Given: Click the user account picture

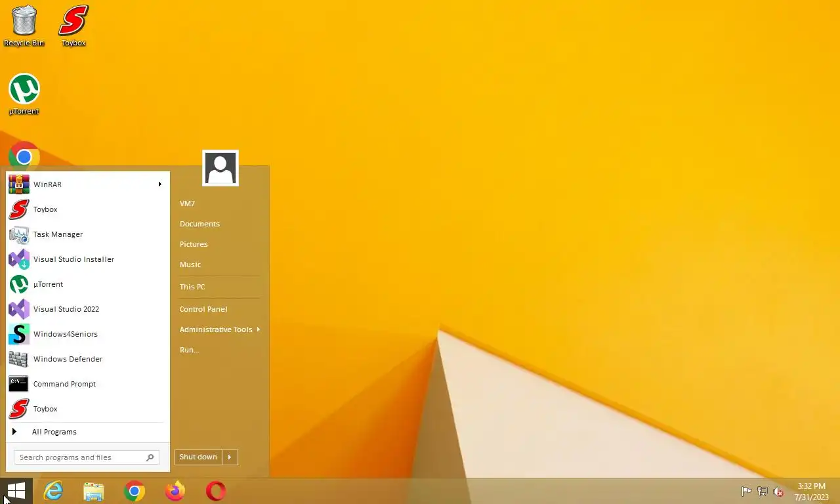Looking at the screenshot, I should tap(220, 168).
